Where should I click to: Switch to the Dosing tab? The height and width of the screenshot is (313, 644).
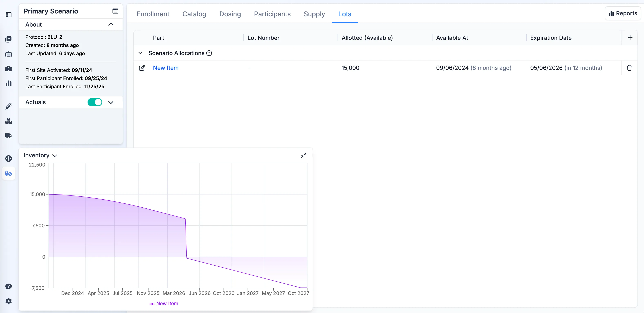(x=230, y=14)
